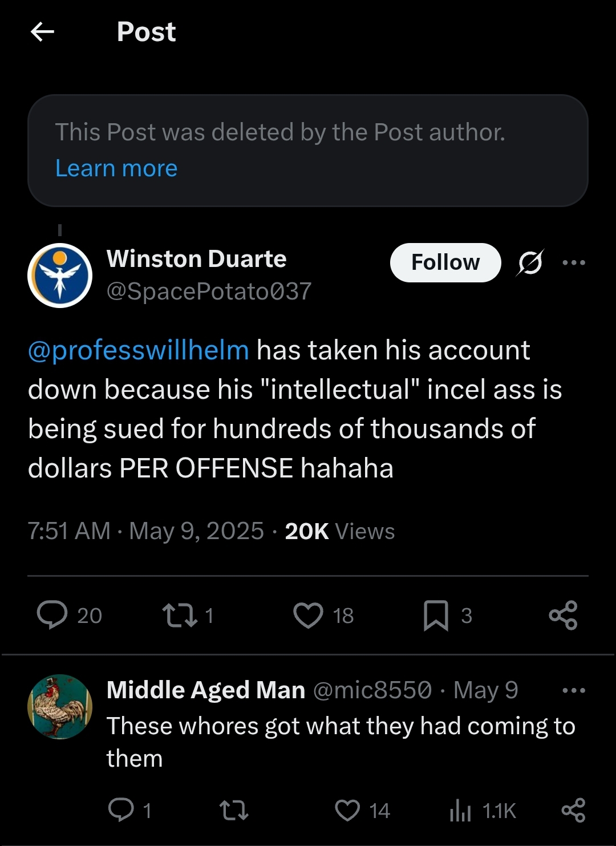
Task: Repost Winston Duarte's post
Action: pos(180,616)
